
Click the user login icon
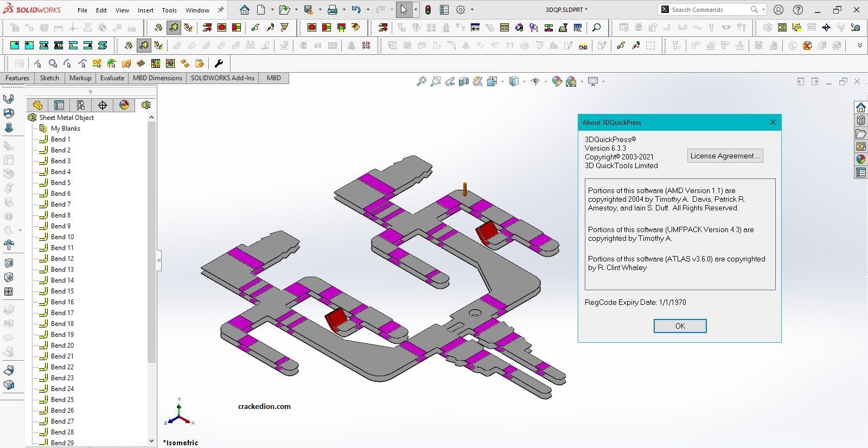point(778,10)
